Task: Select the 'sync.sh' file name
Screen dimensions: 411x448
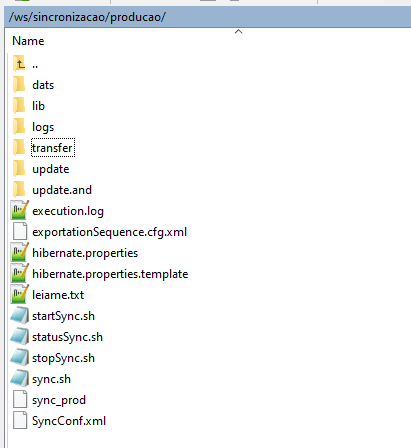Action: 51,379
